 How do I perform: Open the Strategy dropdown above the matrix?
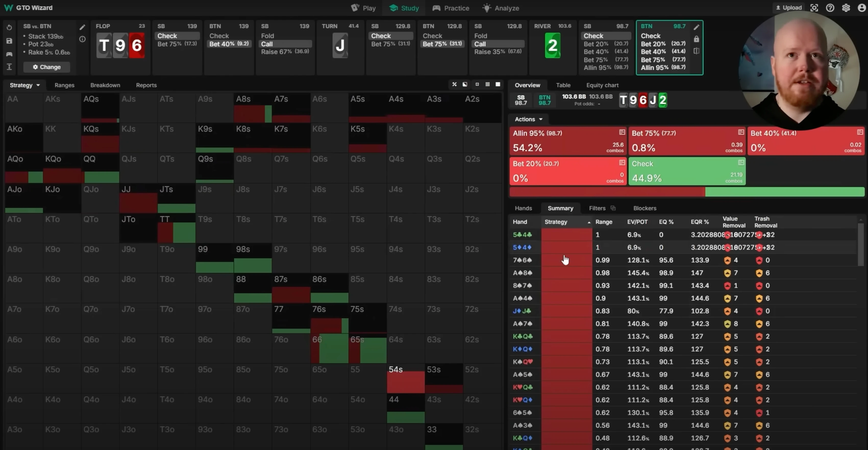24,85
